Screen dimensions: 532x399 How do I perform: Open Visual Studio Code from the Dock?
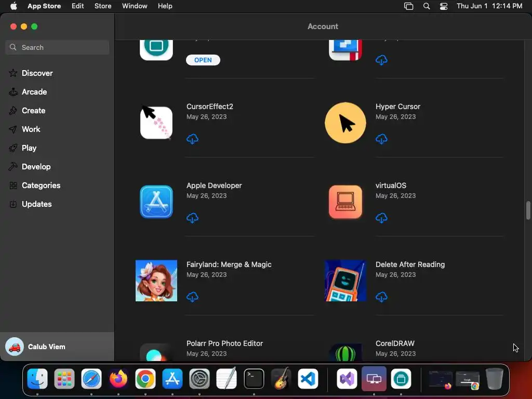pyautogui.click(x=308, y=379)
